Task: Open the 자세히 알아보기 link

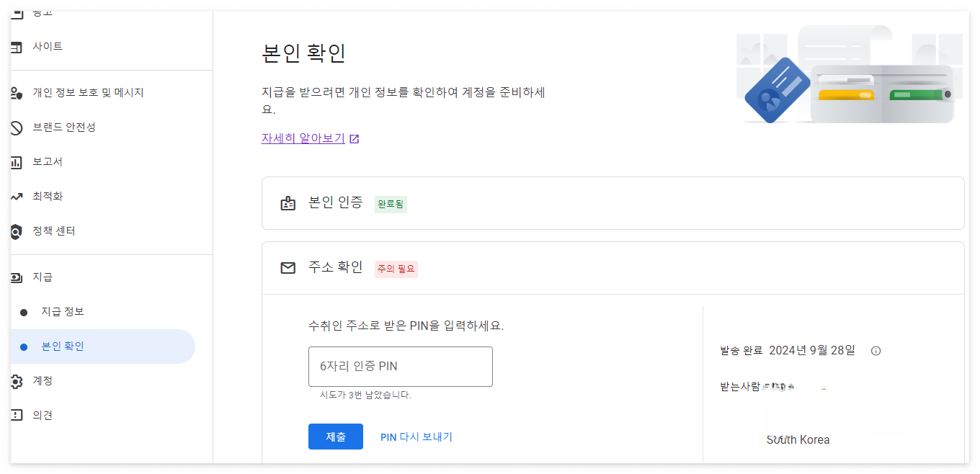Action: [303, 138]
